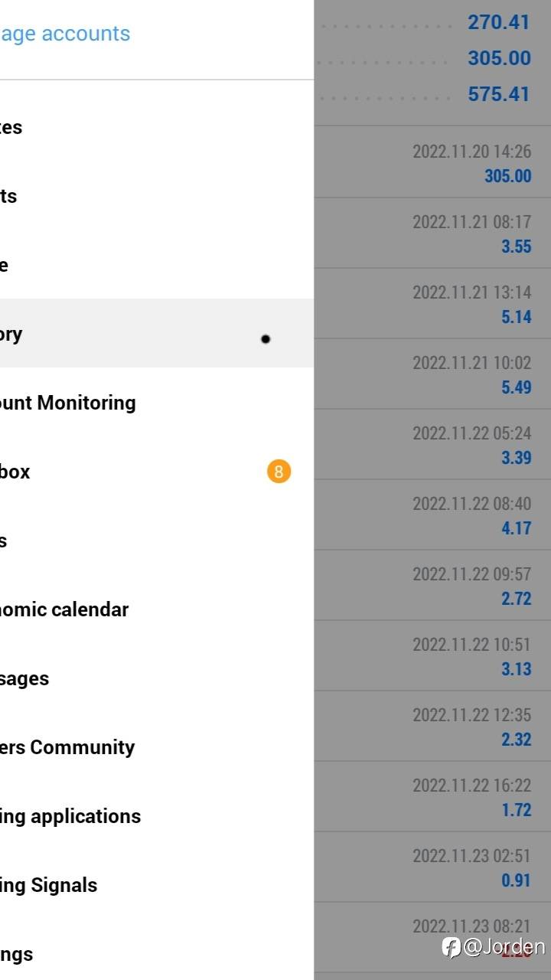Open the Economic calendar entry
This screenshot has width=551, height=980.
pos(65,609)
